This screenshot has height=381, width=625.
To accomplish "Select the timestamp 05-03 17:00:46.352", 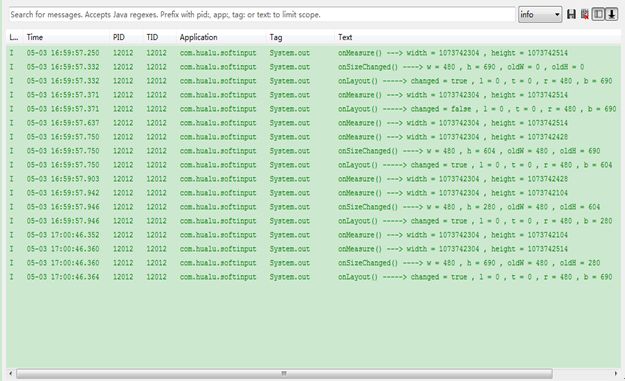I will coord(63,235).
